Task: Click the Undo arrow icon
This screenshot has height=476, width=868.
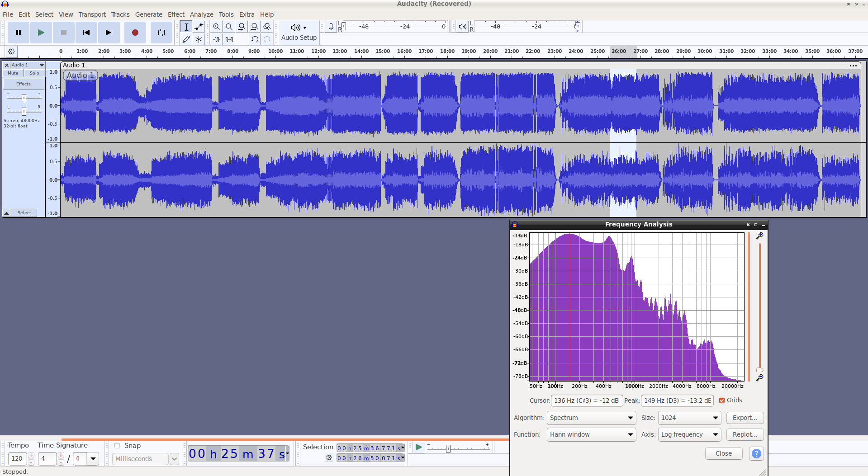Action: click(255, 39)
